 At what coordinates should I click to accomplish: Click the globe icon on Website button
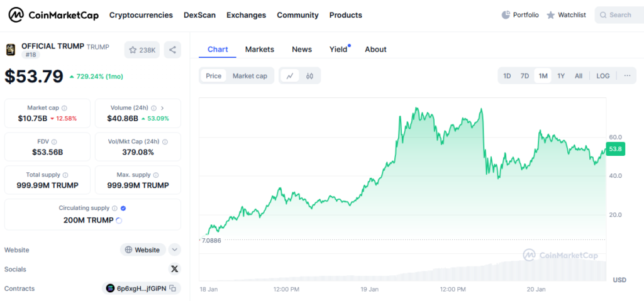pyautogui.click(x=128, y=249)
